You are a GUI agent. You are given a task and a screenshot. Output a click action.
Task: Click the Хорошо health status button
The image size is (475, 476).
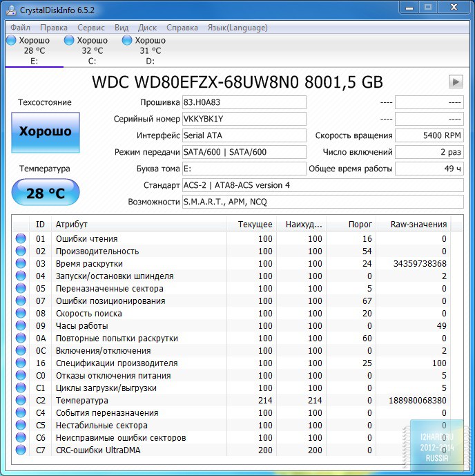coord(46,133)
